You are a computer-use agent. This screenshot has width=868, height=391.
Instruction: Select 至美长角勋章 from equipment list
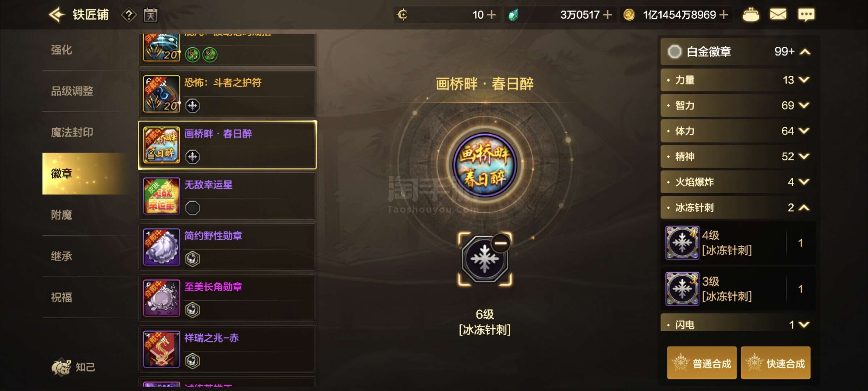tap(227, 298)
